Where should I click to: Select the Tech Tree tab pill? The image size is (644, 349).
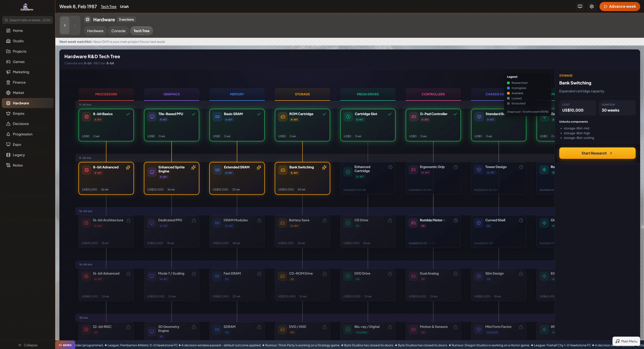[142, 31]
